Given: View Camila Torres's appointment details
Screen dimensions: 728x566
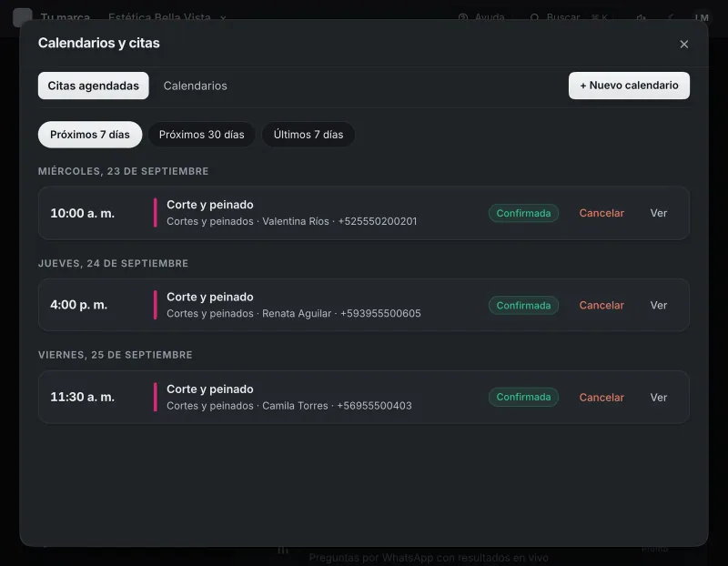Looking at the screenshot, I should point(658,398).
